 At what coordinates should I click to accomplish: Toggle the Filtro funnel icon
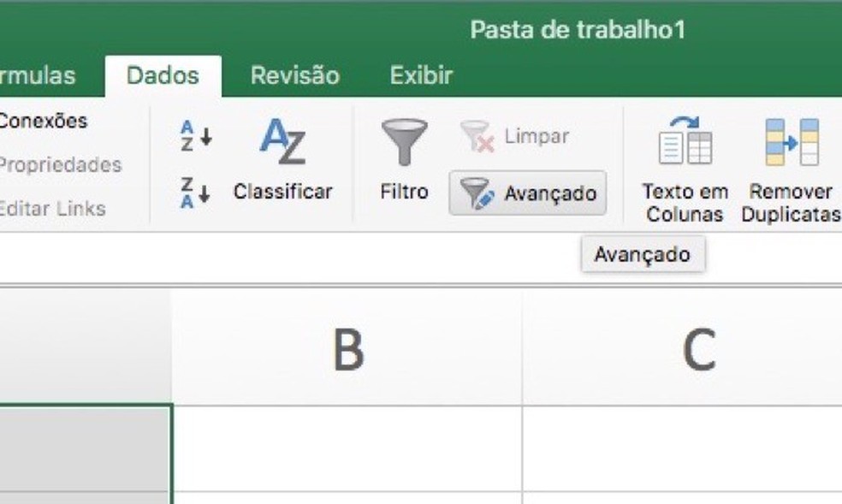tap(404, 143)
